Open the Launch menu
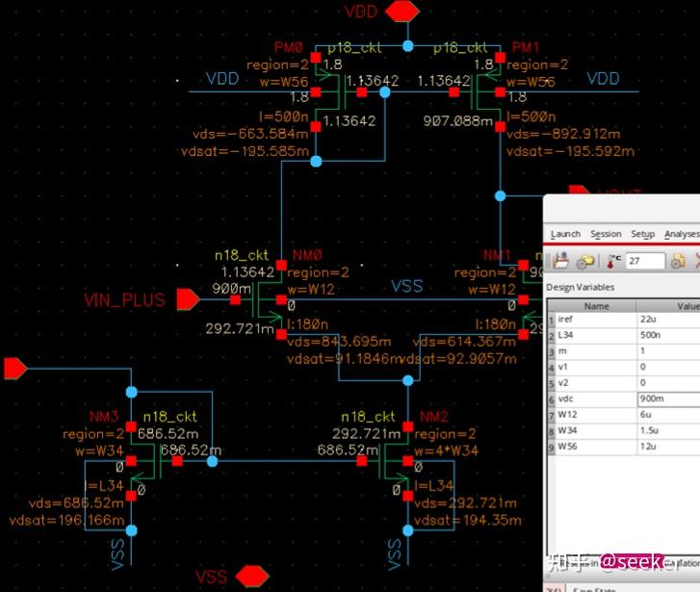The width and height of the screenshot is (700, 592). coord(565,234)
